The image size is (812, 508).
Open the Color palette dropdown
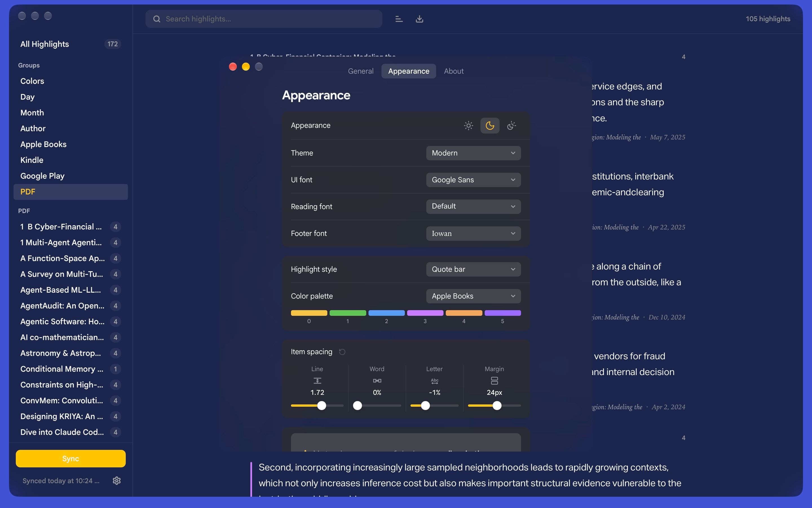(x=473, y=296)
